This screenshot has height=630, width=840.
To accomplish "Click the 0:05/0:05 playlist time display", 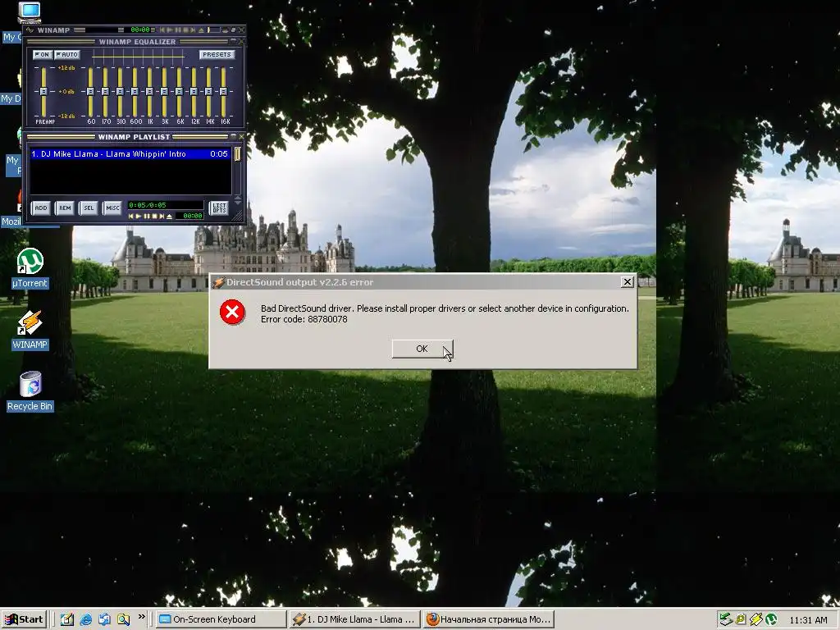I will tap(166, 205).
